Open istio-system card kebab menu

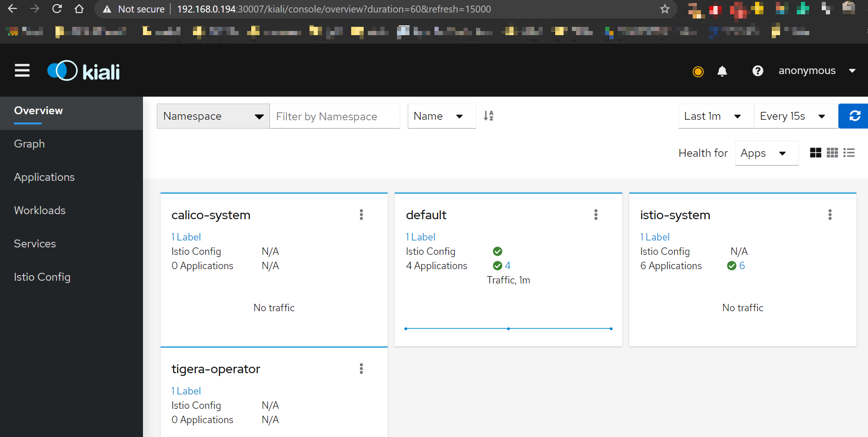pyautogui.click(x=830, y=215)
